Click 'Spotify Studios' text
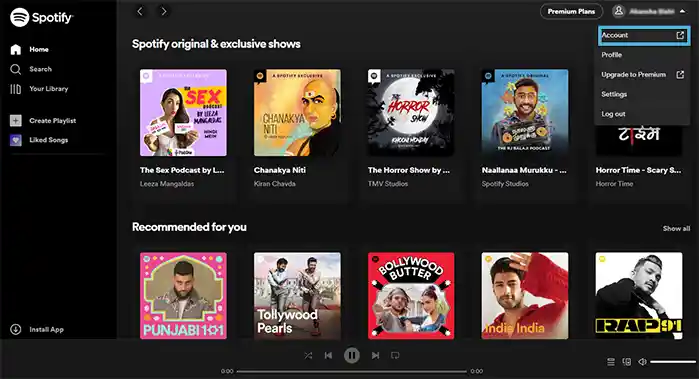Image resolution: width=699 pixels, height=379 pixels. click(x=505, y=184)
